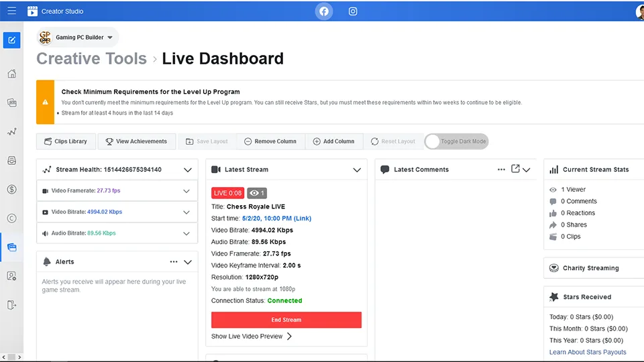Click the End Stream button
Image resolution: width=644 pixels, height=362 pixels.
click(x=286, y=320)
